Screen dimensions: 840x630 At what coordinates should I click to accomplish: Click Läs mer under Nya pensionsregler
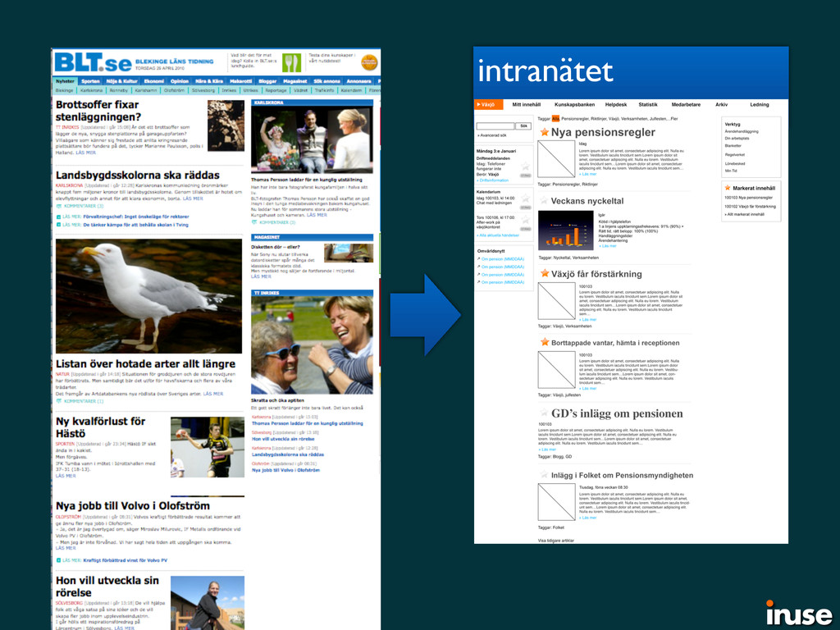587,174
